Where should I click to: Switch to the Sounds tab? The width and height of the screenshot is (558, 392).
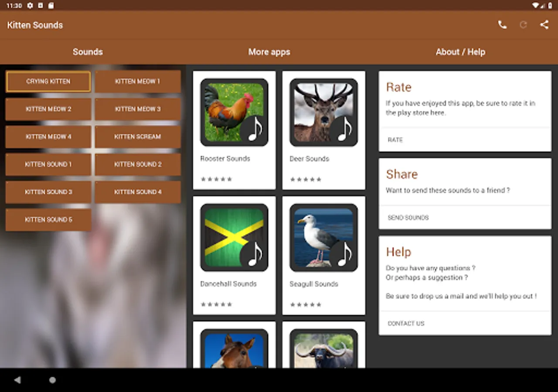click(88, 52)
